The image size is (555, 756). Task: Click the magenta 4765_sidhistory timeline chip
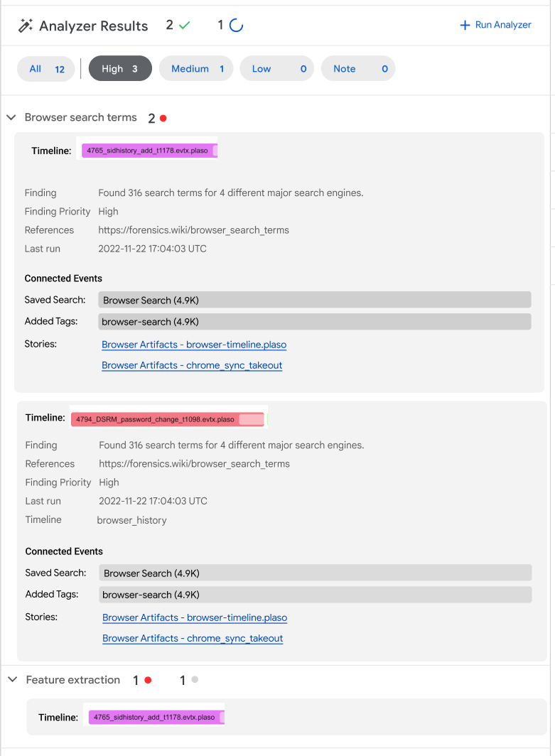tap(147, 150)
